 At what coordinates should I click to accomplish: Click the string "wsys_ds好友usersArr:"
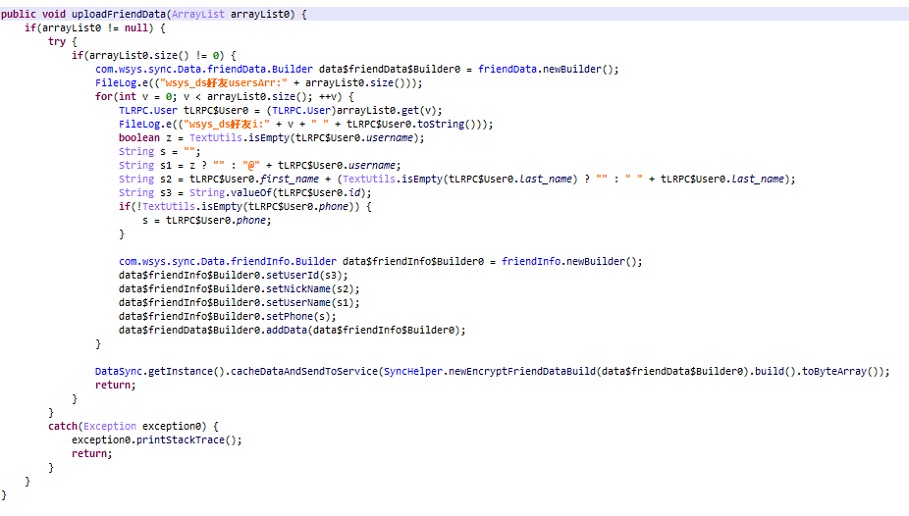223,83
